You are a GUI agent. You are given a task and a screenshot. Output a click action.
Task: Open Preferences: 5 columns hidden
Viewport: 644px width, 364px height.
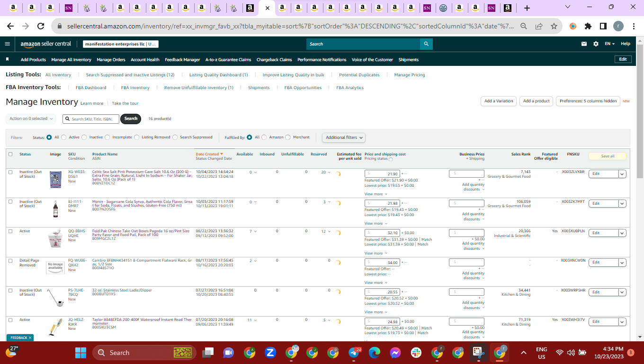[x=588, y=101]
